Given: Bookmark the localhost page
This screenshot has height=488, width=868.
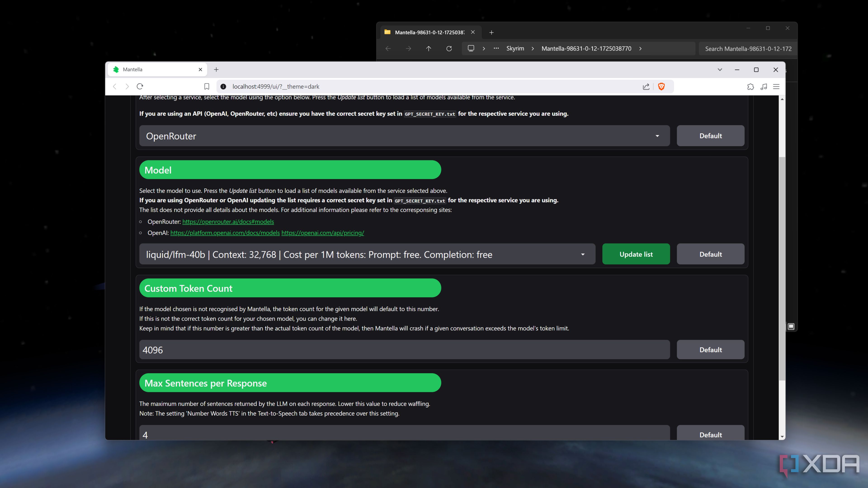Looking at the screenshot, I should [207, 87].
